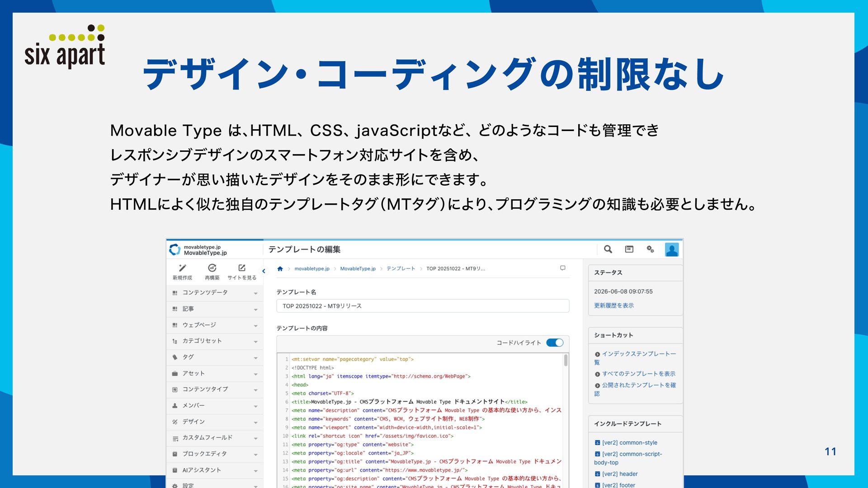
Task: Open the ウェブページ sidebar menu
Action: coord(215,325)
